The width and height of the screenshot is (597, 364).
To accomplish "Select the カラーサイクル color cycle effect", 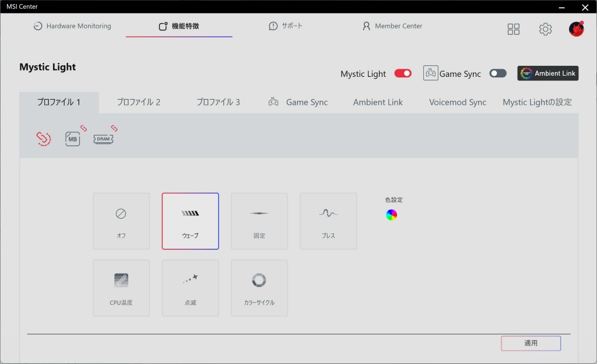I will point(259,288).
